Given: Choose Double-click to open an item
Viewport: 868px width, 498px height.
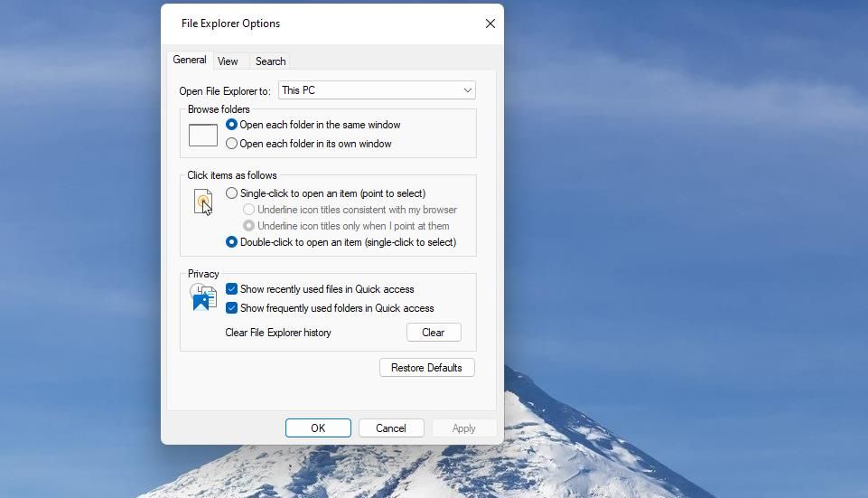Looking at the screenshot, I should point(232,242).
